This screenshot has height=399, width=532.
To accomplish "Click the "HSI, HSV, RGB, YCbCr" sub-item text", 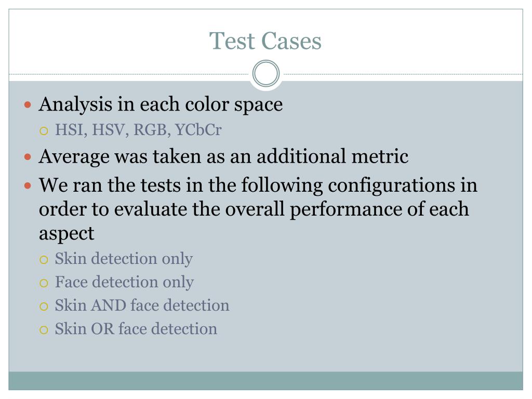I will coord(138,130).
